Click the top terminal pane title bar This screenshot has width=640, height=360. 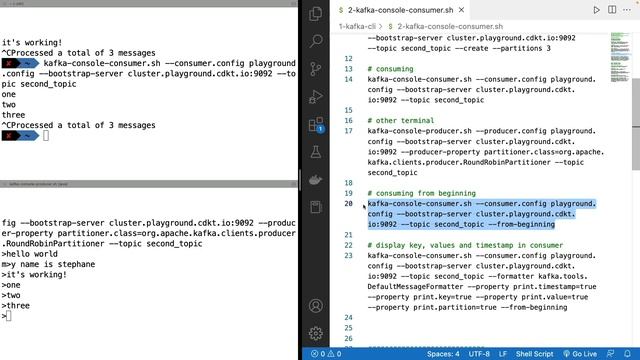(149, 3)
